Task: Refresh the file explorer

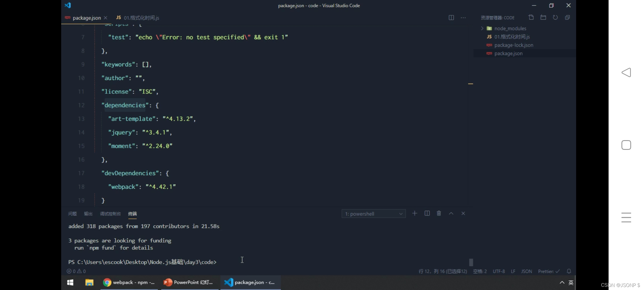Action: click(x=555, y=17)
